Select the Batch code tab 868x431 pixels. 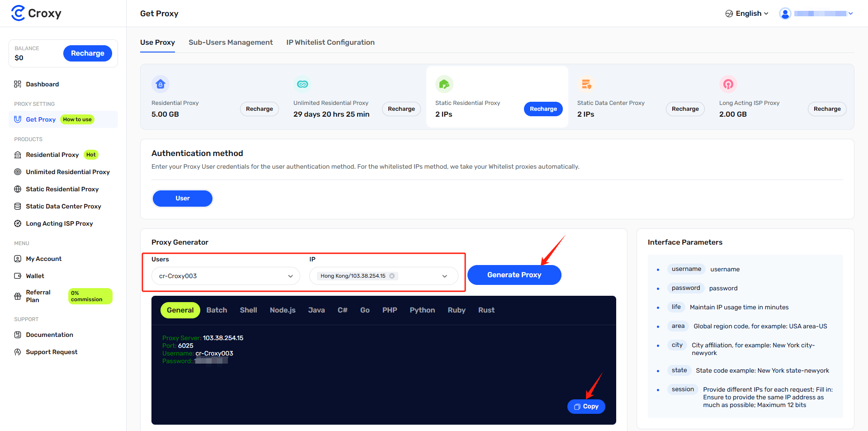tap(217, 310)
